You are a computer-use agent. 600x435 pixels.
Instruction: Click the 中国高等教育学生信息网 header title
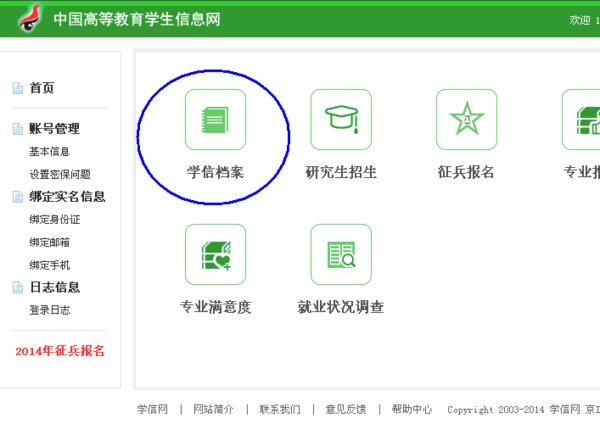pyautogui.click(x=137, y=19)
